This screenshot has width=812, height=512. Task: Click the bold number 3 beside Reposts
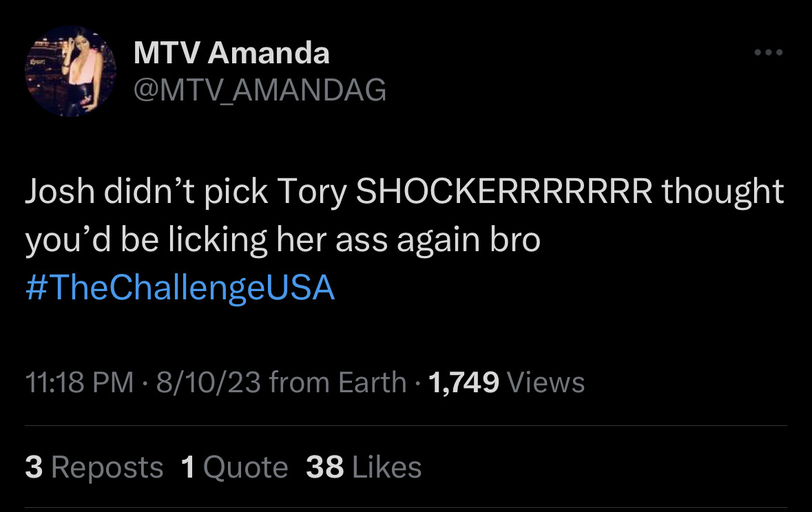coord(34,467)
